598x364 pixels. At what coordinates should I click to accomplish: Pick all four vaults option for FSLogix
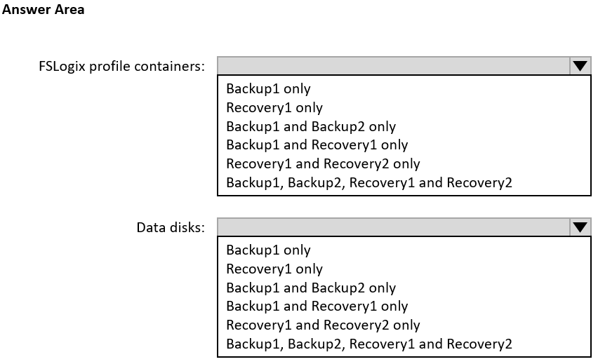click(x=369, y=183)
